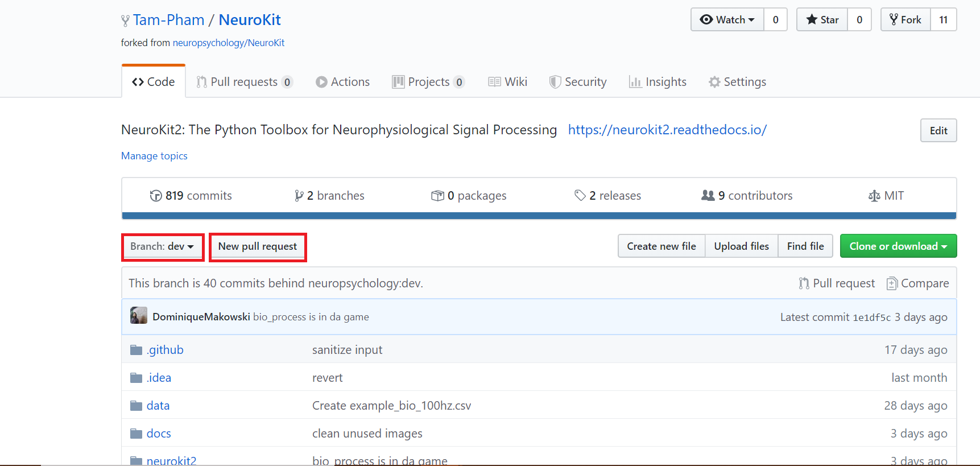The height and width of the screenshot is (466, 980).
Task: Open the stargazers count 0
Action: (x=859, y=19)
